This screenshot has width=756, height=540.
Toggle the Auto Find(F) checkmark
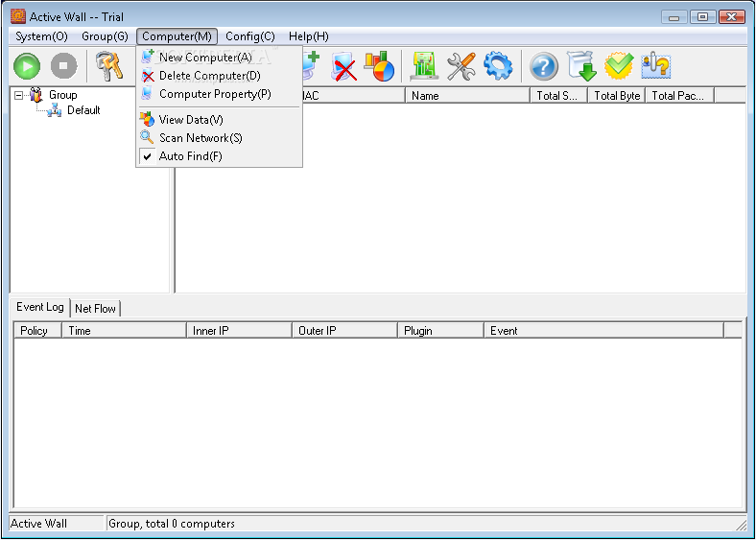148,156
